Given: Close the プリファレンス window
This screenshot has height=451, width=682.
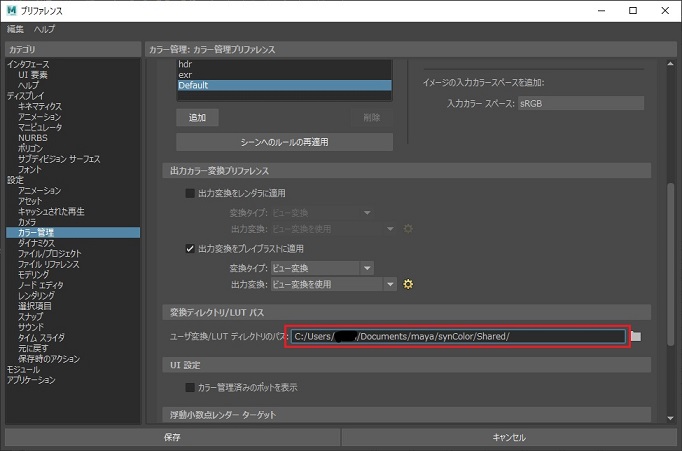Looking at the screenshot, I should [665, 10].
